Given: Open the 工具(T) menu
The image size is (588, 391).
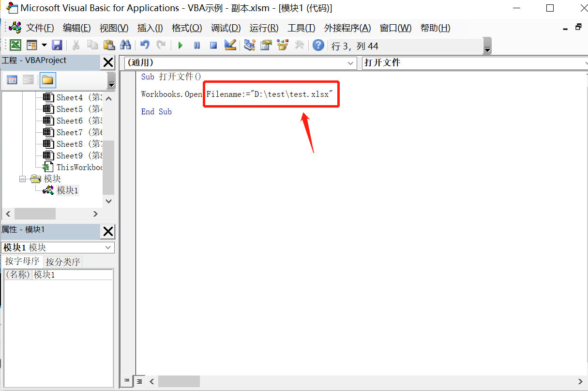Looking at the screenshot, I should pos(301,28).
